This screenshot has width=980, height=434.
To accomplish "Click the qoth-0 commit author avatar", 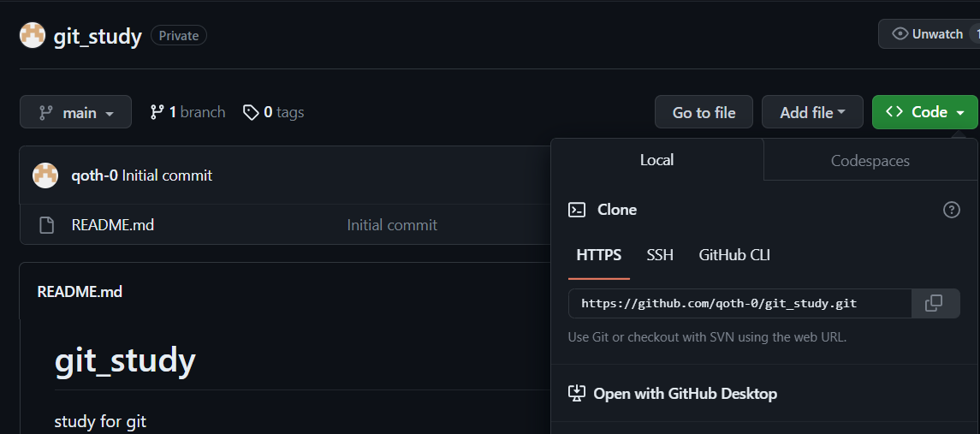I will tap(45, 175).
